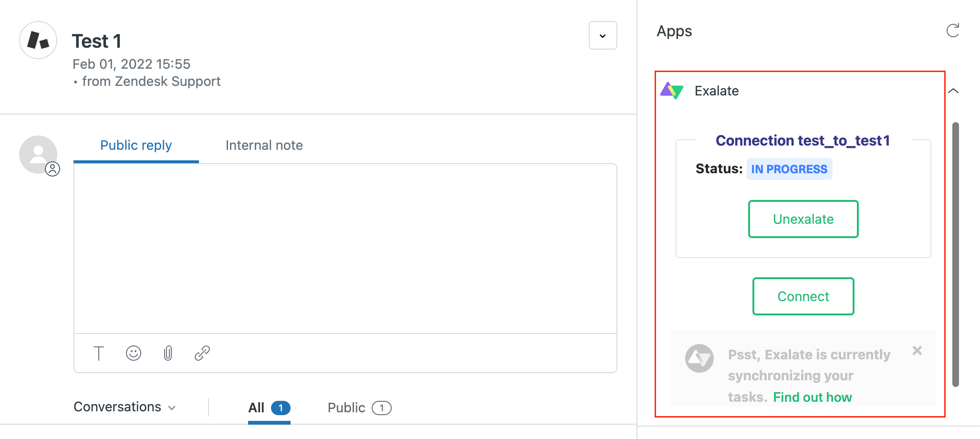Click the Exalate app logo
Image resolution: width=980 pixels, height=439 pixels.
pyautogui.click(x=672, y=91)
